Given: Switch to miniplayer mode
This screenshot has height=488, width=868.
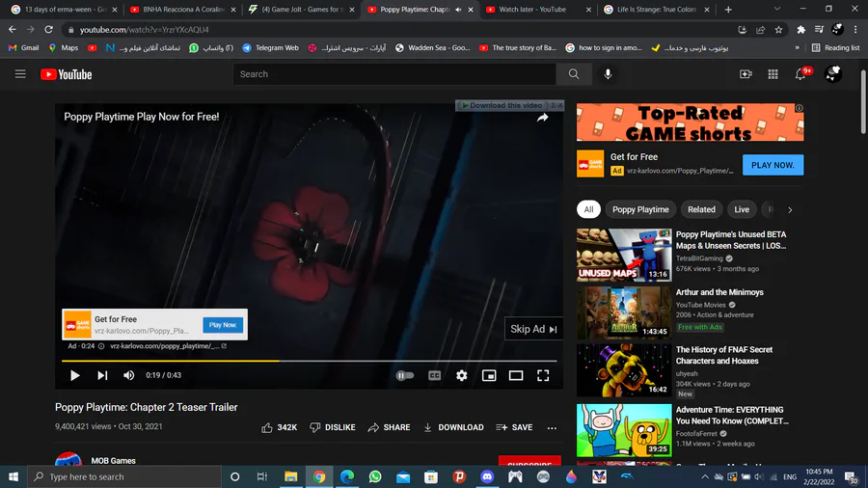Looking at the screenshot, I should point(489,376).
